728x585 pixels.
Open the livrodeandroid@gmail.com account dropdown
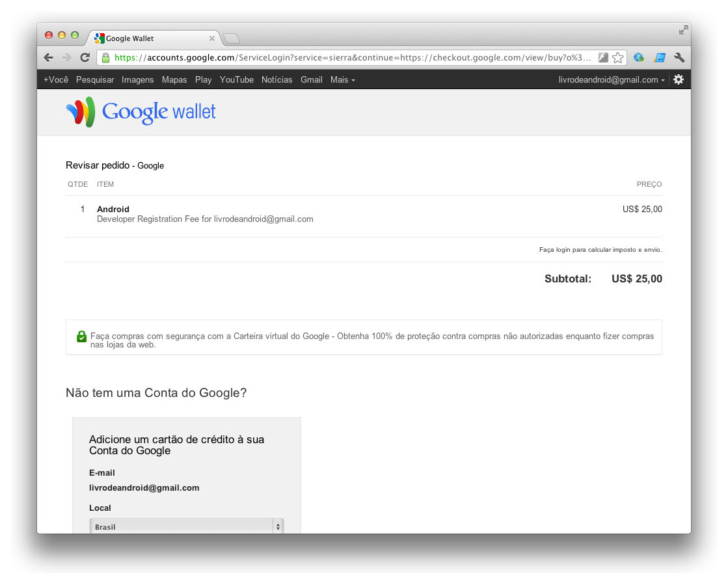click(612, 79)
